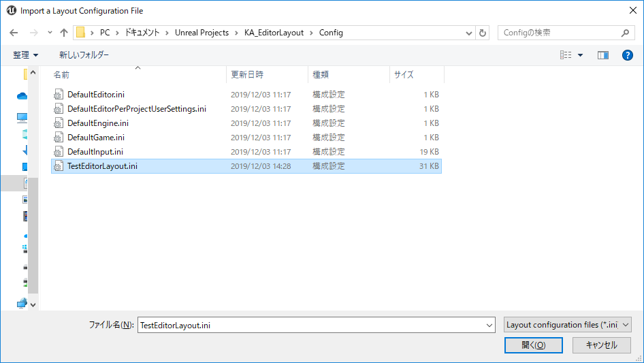Navigate to ドキュメント in the breadcrumb
644x363 pixels.
pos(142,33)
